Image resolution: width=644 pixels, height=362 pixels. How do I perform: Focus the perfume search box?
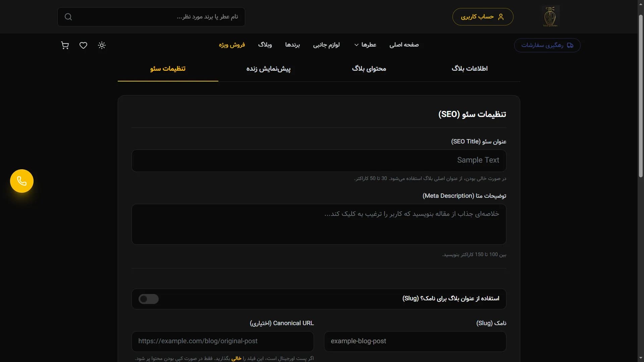point(151,17)
